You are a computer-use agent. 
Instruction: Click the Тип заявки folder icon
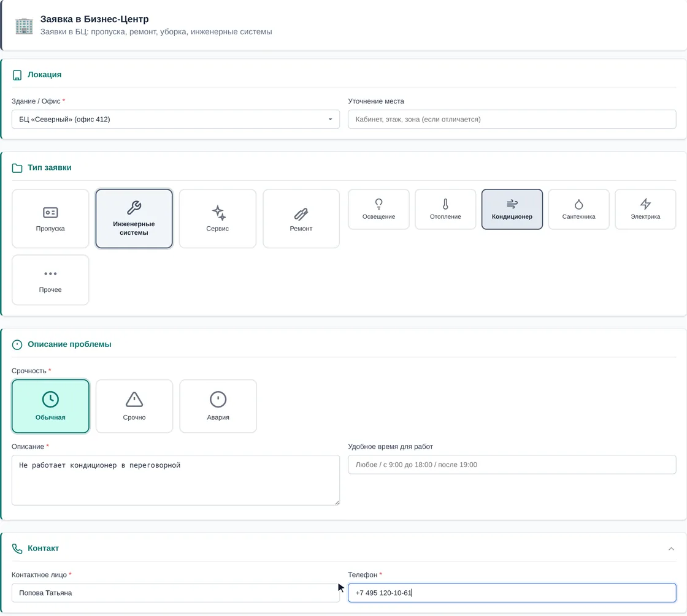(17, 168)
